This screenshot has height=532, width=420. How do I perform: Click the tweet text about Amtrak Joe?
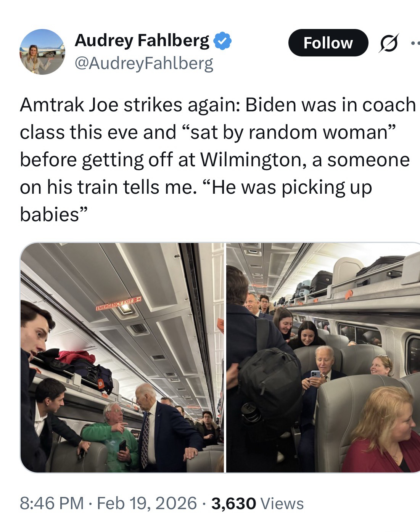click(217, 159)
